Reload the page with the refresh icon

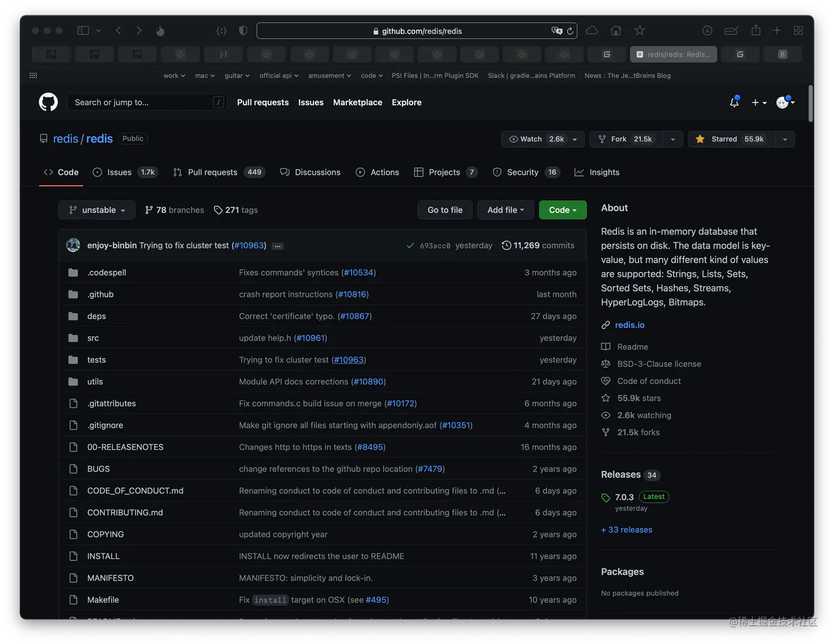pyautogui.click(x=570, y=31)
